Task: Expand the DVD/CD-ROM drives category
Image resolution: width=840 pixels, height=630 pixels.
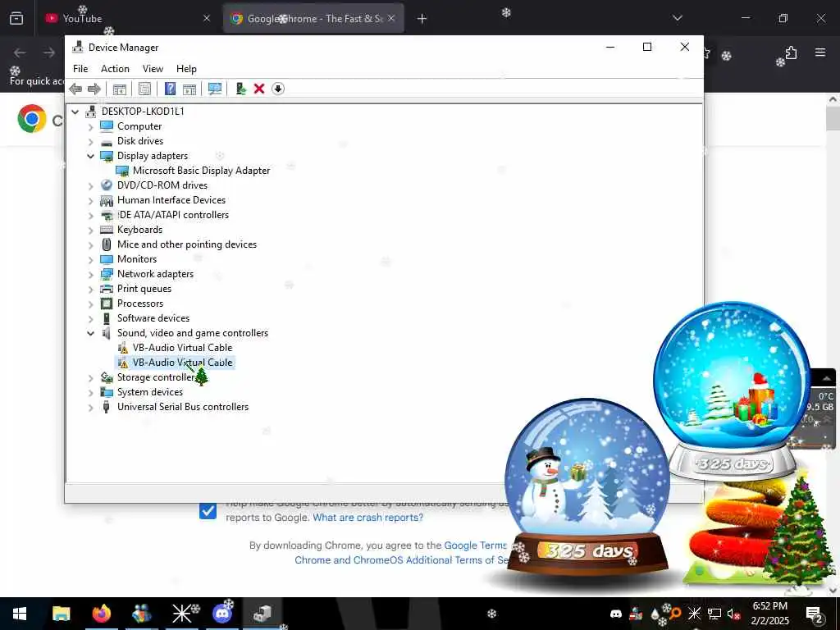Action: click(90, 186)
